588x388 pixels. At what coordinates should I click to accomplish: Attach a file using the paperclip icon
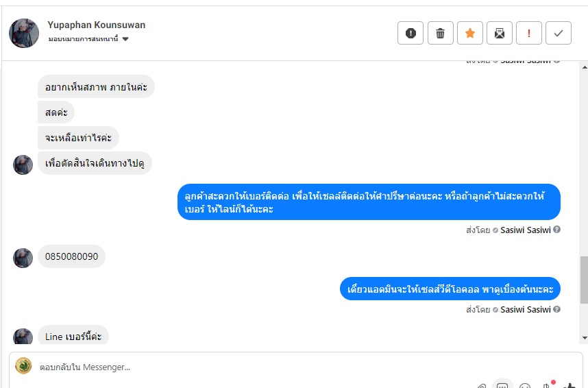[482, 386]
